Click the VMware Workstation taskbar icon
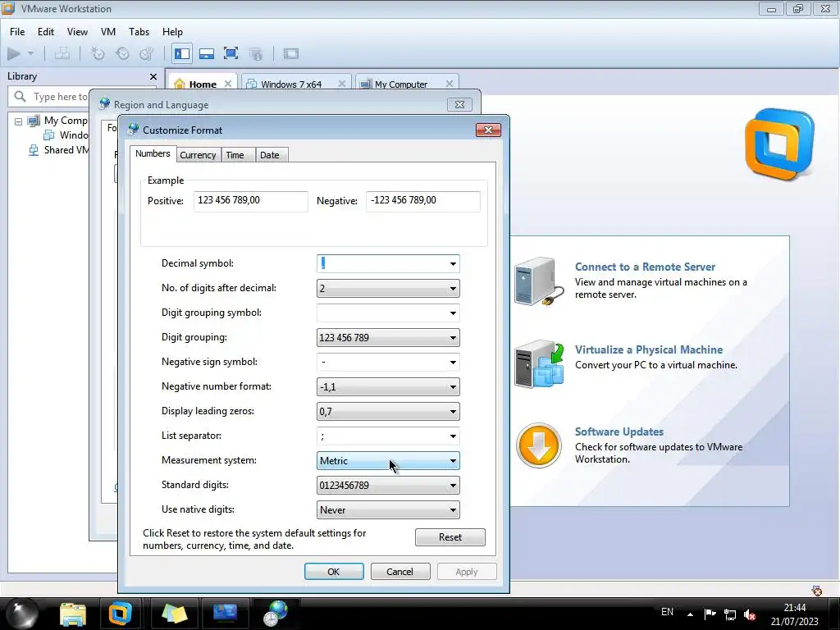Screen dimensions: 840x630 (x=120, y=614)
